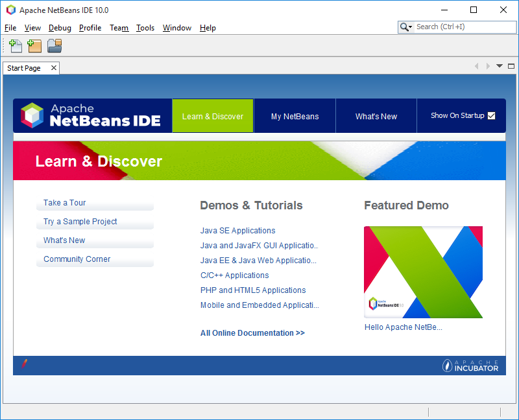Image resolution: width=519 pixels, height=420 pixels.
Task: Open the File menu
Action: (10, 28)
